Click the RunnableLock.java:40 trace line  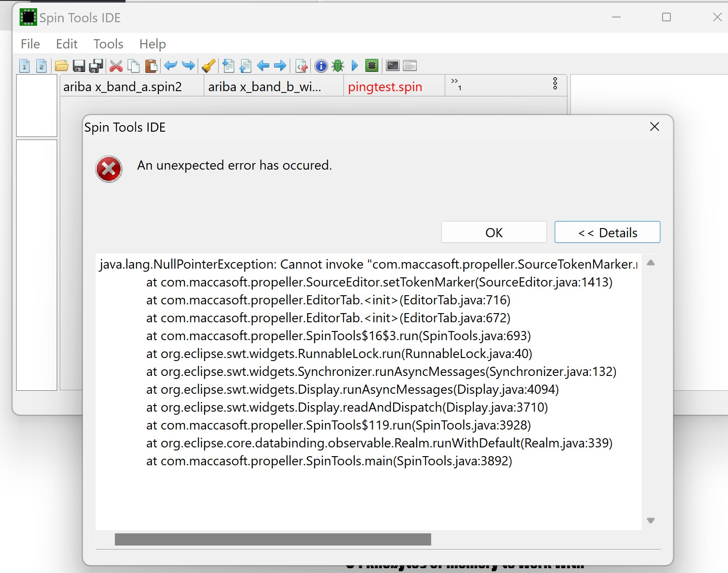[x=339, y=354]
